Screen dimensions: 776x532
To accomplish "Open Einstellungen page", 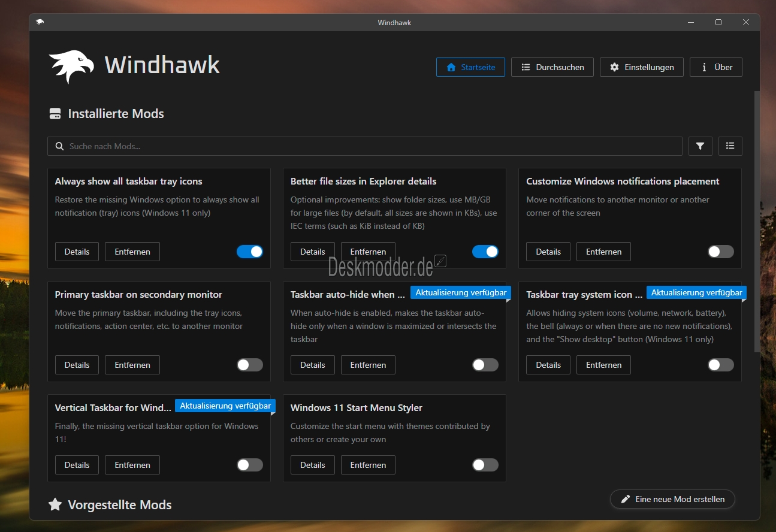I will tap(641, 67).
